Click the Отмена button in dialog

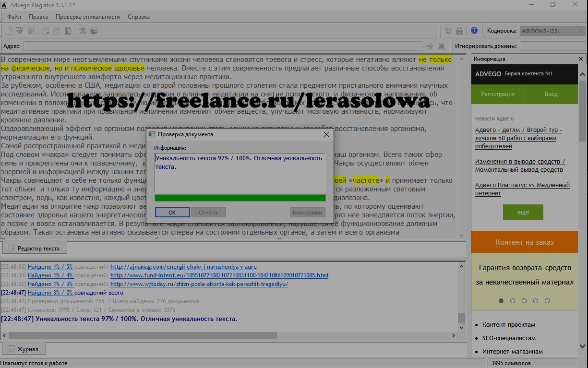tap(208, 212)
